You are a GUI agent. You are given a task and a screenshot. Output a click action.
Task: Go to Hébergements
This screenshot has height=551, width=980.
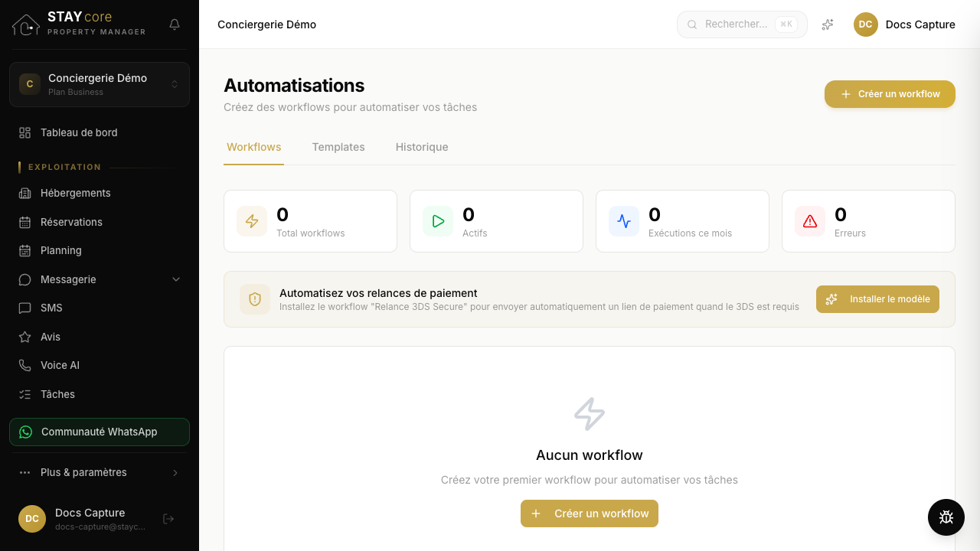100,193
